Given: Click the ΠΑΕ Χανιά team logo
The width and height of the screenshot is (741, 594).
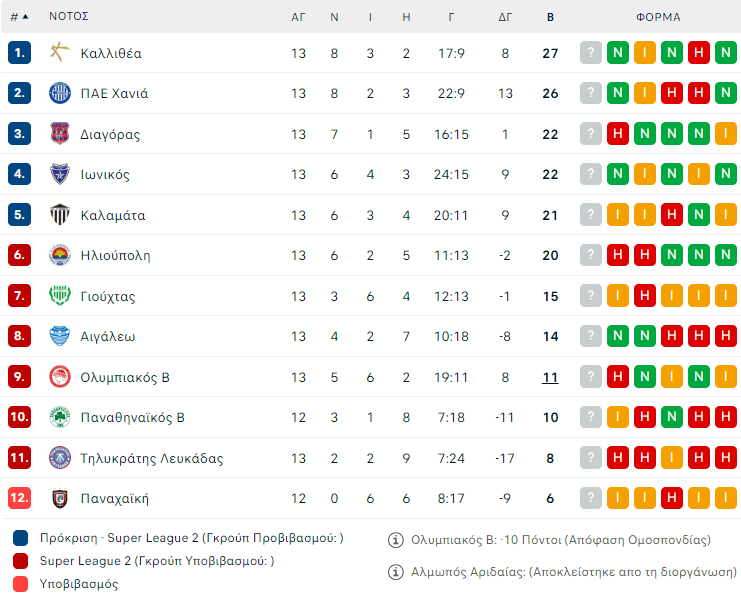Looking at the screenshot, I should [x=60, y=94].
